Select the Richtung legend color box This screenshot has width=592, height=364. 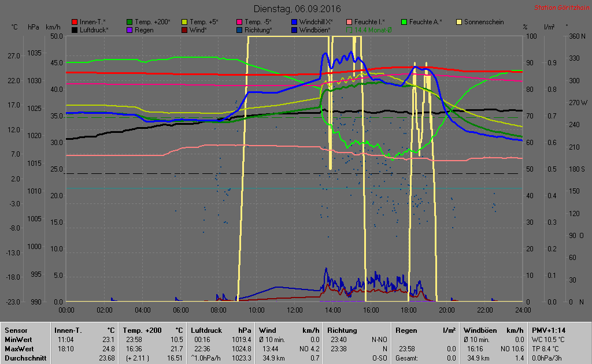click(239, 29)
